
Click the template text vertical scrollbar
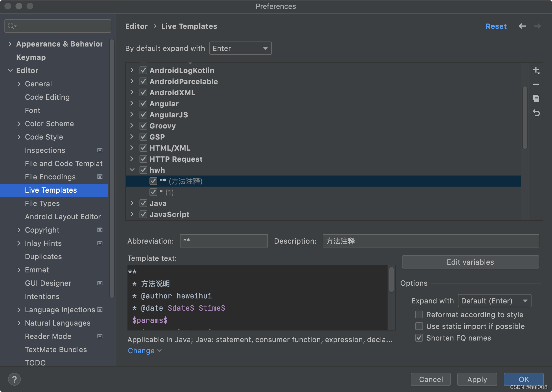point(391,280)
